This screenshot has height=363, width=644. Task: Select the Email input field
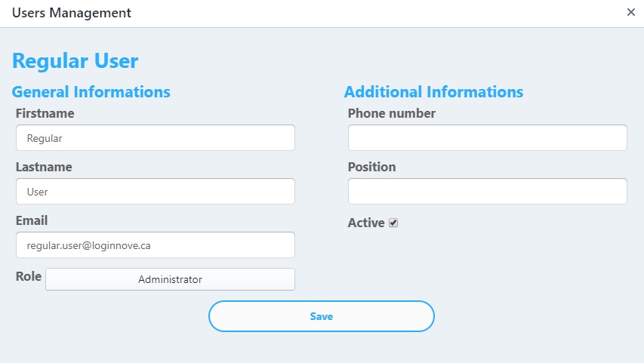(155, 245)
